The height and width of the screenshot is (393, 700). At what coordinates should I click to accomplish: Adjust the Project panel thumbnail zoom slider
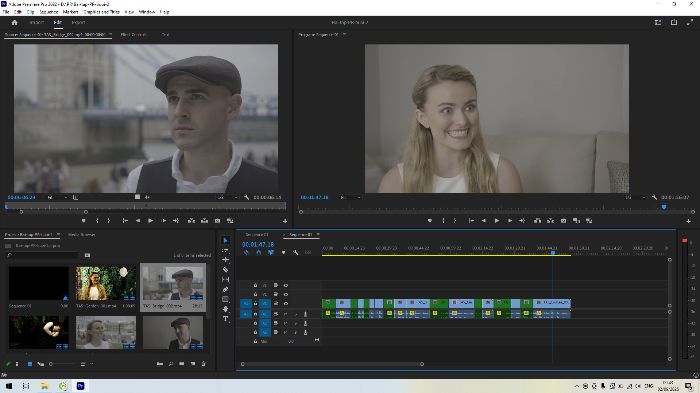[62, 364]
